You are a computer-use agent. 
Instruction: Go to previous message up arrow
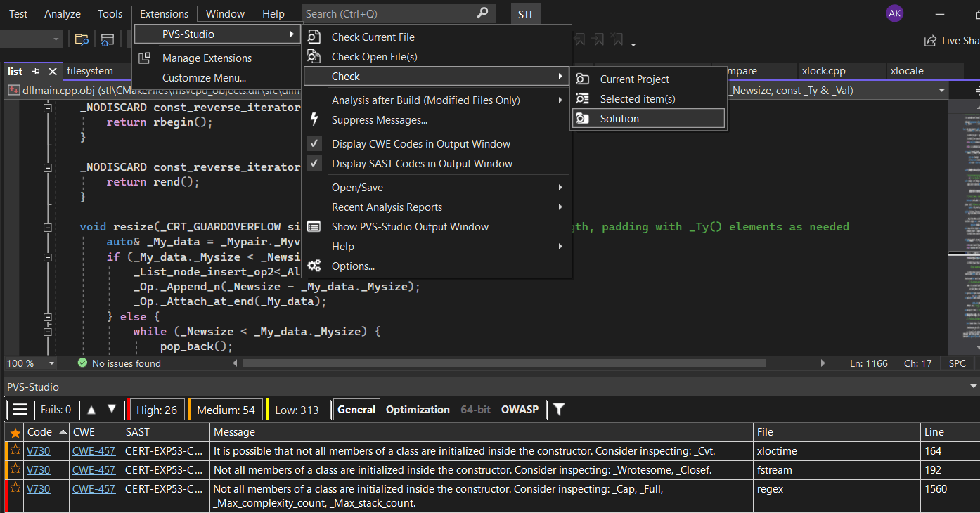pyautogui.click(x=91, y=409)
